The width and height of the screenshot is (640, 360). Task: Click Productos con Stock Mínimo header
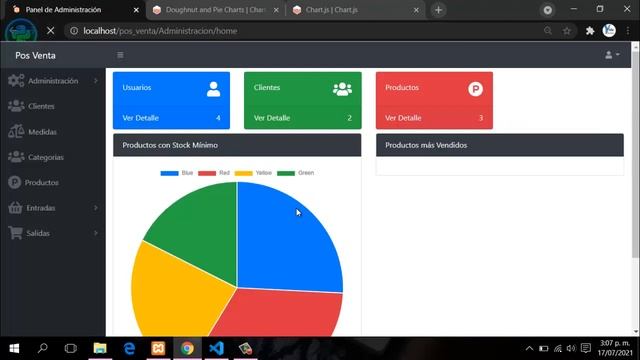pos(237,145)
